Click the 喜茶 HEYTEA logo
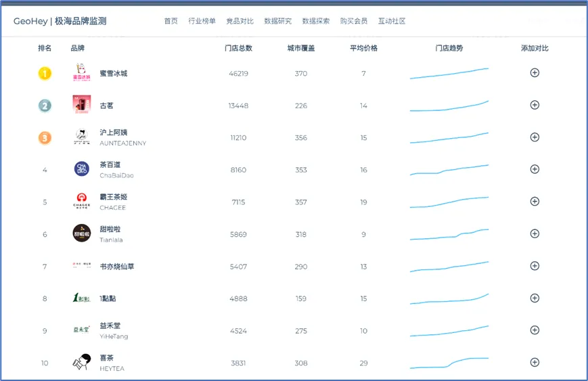Image resolution: width=588 pixels, height=381 pixels. [81, 362]
